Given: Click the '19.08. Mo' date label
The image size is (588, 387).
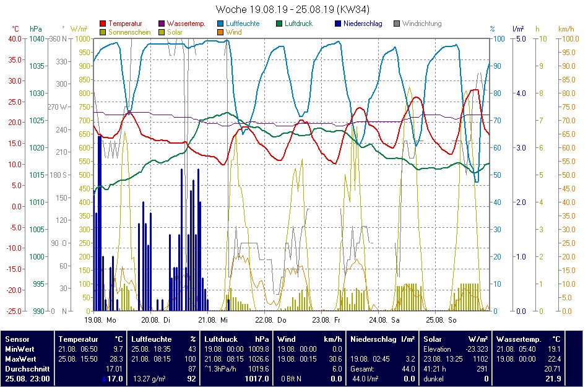Looking at the screenshot, I should pyautogui.click(x=100, y=320).
